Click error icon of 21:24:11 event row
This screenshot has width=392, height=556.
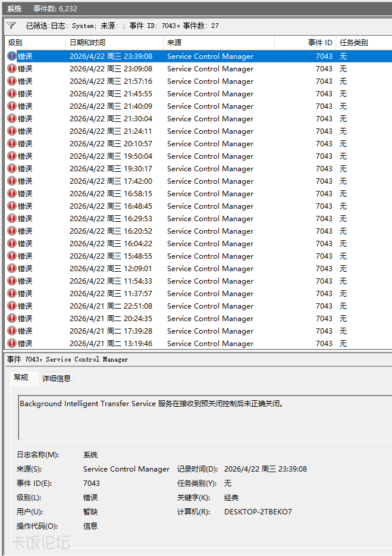coord(12,131)
